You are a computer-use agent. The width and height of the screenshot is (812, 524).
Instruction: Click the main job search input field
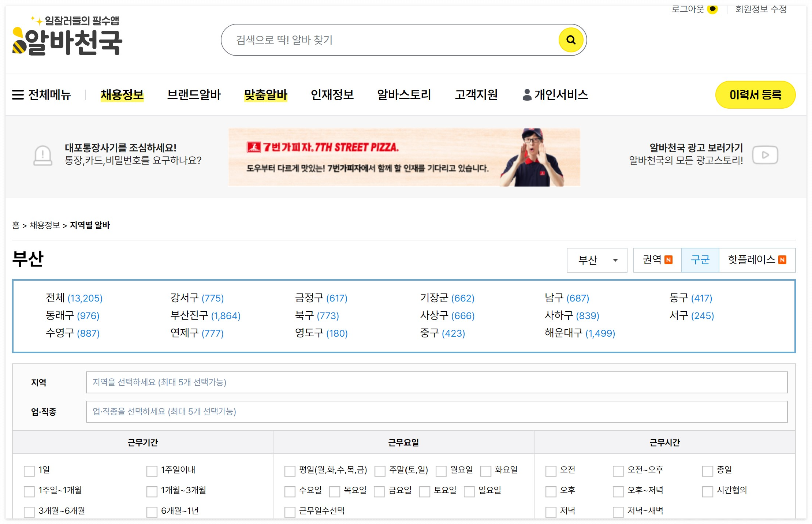[388, 40]
